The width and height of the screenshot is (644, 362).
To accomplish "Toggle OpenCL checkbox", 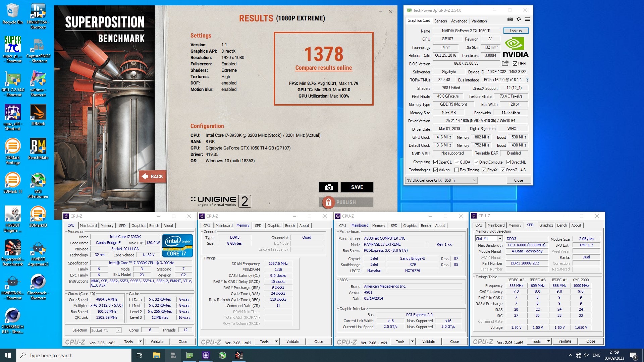I will pos(435,162).
